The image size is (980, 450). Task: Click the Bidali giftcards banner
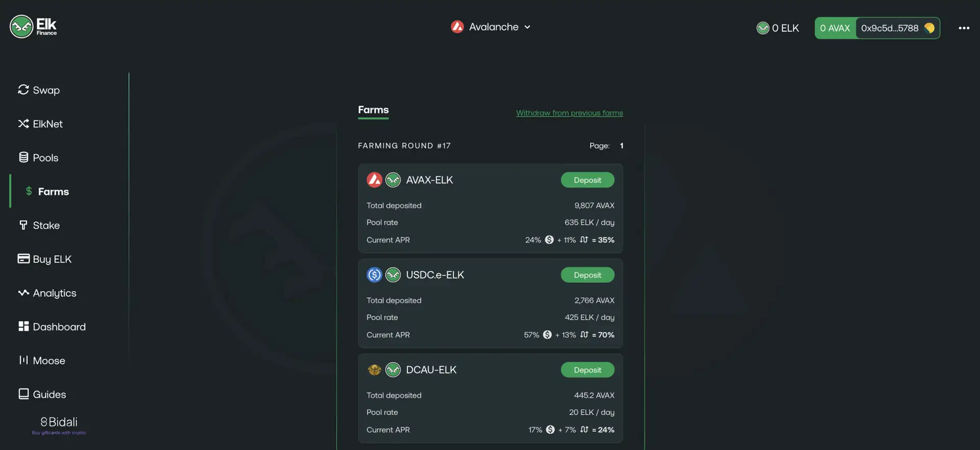[59, 425]
